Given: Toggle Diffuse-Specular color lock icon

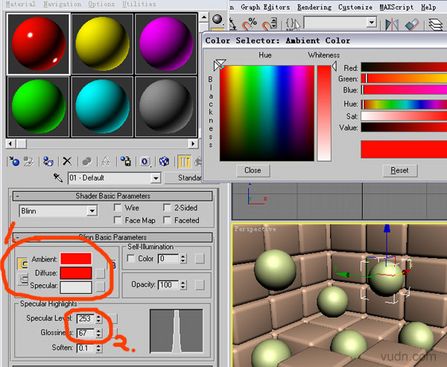Looking at the screenshot, I should coord(23,279).
